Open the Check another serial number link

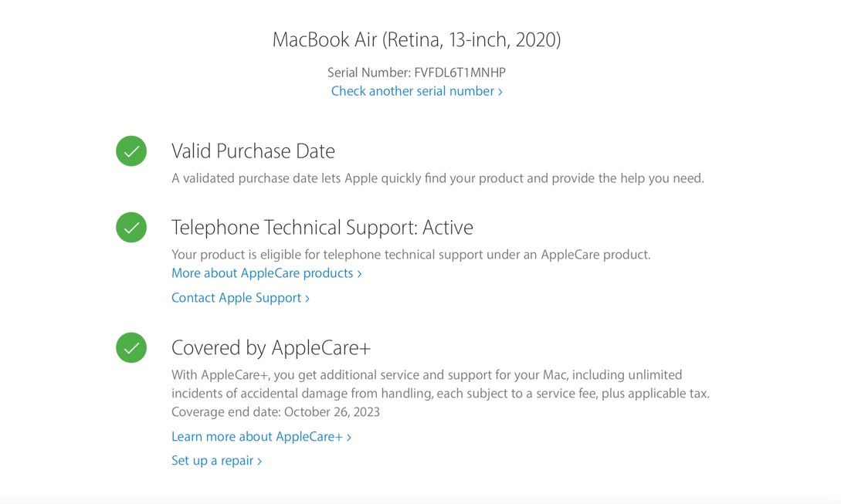pyautogui.click(x=412, y=91)
